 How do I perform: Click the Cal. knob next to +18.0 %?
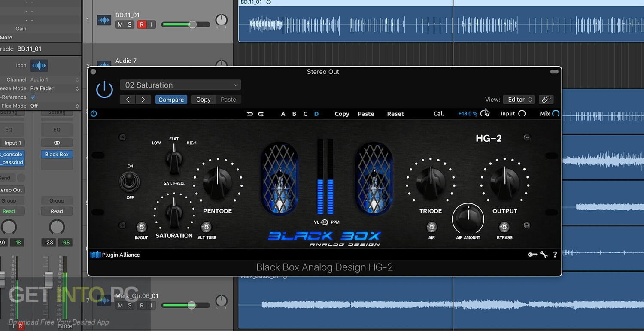point(485,113)
